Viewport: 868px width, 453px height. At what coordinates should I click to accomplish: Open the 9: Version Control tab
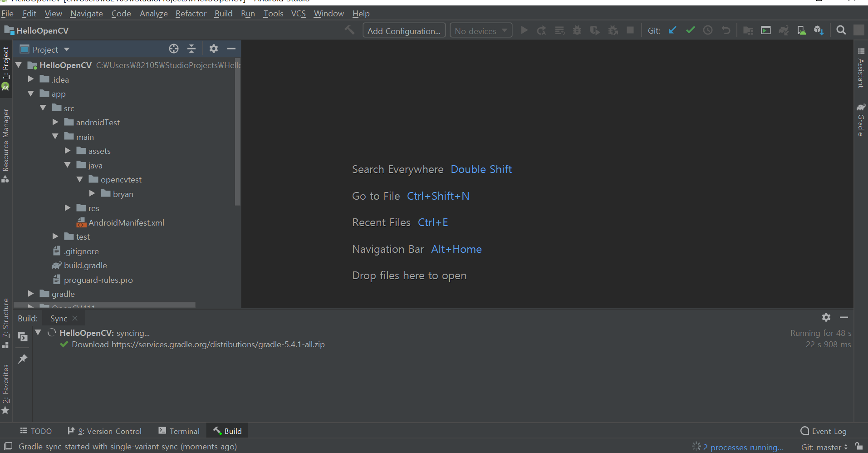(x=105, y=431)
